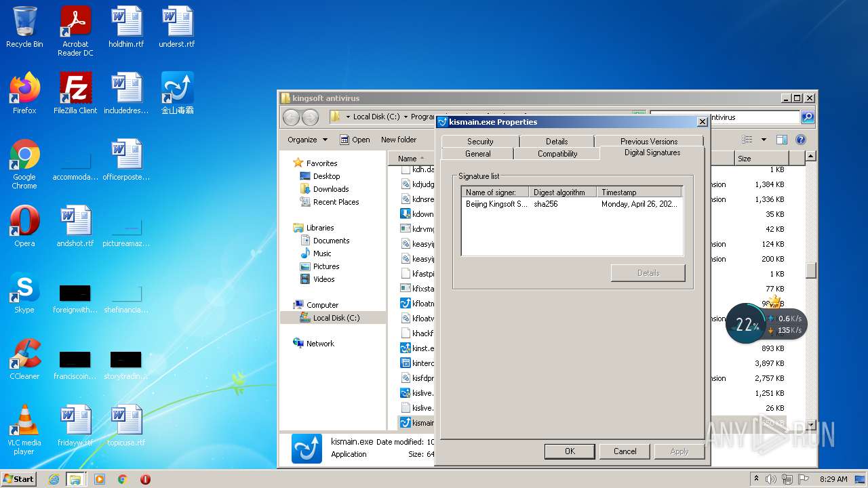
Task: Select includedres desktop document icon
Action: click(126, 94)
